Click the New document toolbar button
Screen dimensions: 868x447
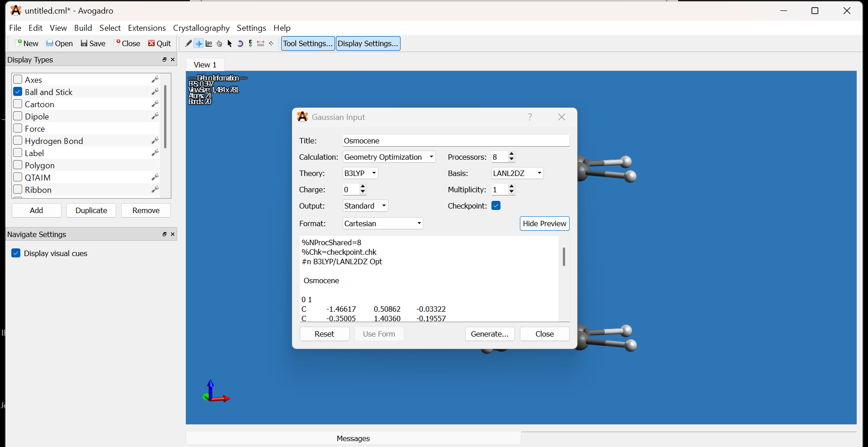coord(27,43)
